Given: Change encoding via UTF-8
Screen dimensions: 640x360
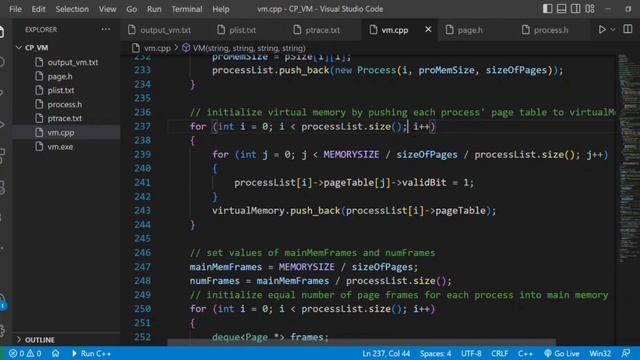Looking at the screenshot, I should pyautogui.click(x=471, y=353).
